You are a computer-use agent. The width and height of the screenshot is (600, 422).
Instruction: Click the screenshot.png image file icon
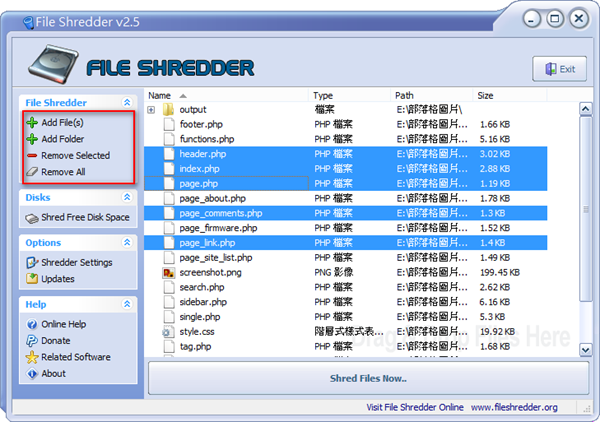coord(168,272)
